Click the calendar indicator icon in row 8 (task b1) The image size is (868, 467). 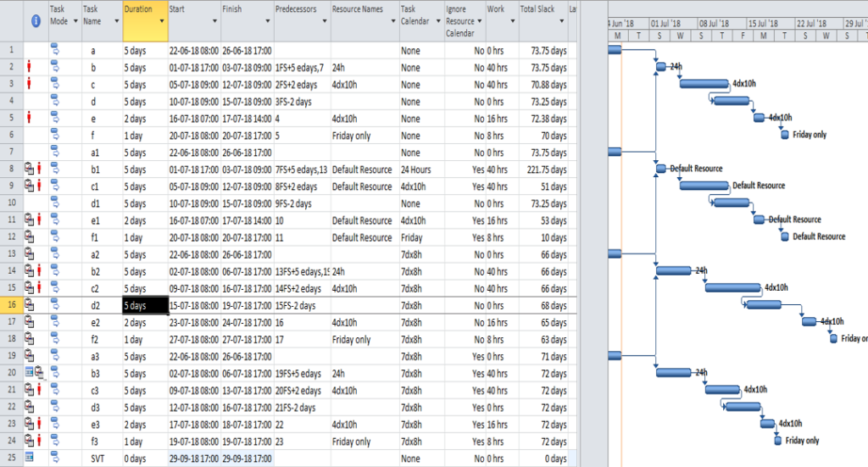pyautogui.click(x=30, y=169)
